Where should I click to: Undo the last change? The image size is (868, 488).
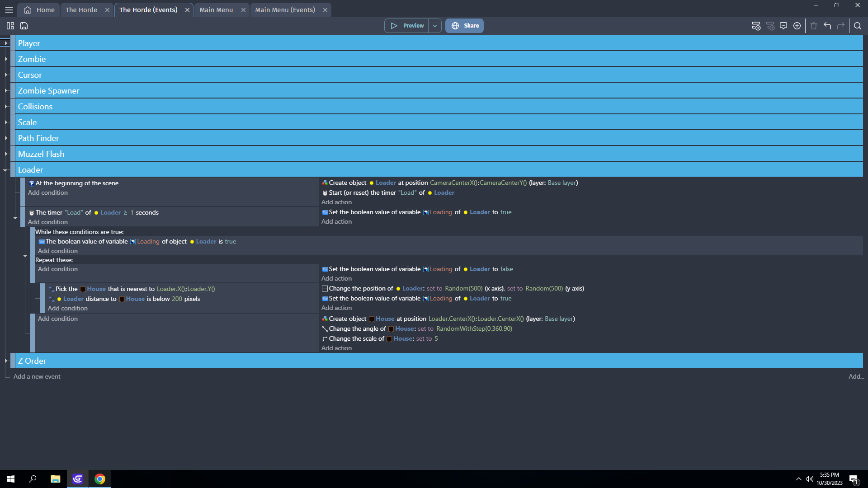[827, 26]
